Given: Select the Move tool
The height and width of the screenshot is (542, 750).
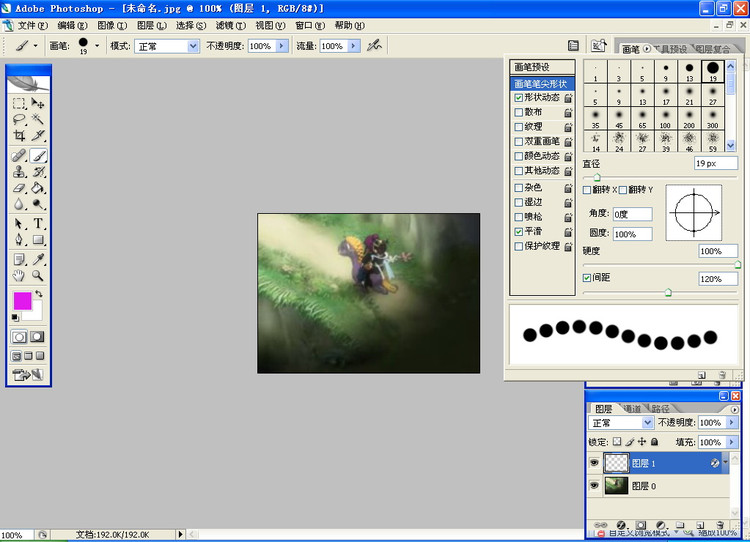Looking at the screenshot, I should click(38, 103).
